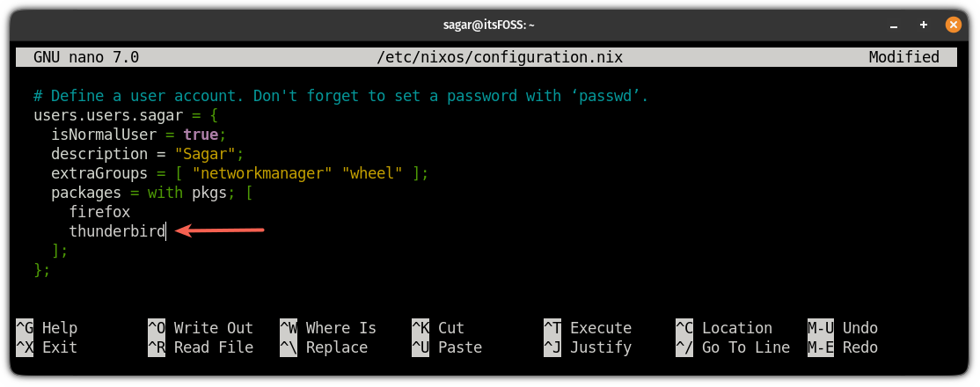Click the ^/ Go To Line shortcut
This screenshot has width=980, height=387.
pyautogui.click(x=733, y=347)
